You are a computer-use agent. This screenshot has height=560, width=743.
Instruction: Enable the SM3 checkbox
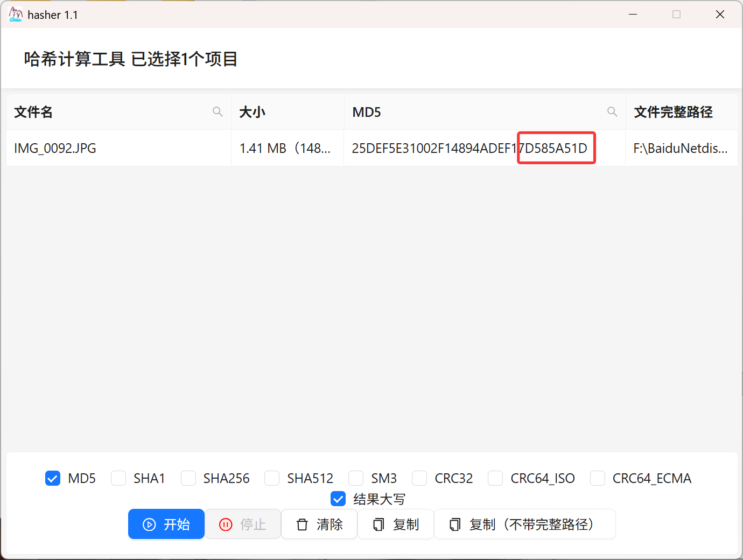pos(356,478)
